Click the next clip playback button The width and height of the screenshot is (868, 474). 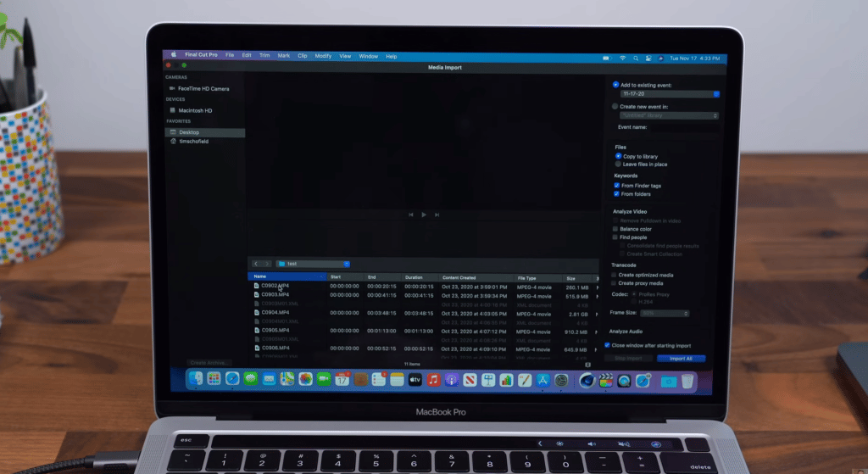[437, 215]
